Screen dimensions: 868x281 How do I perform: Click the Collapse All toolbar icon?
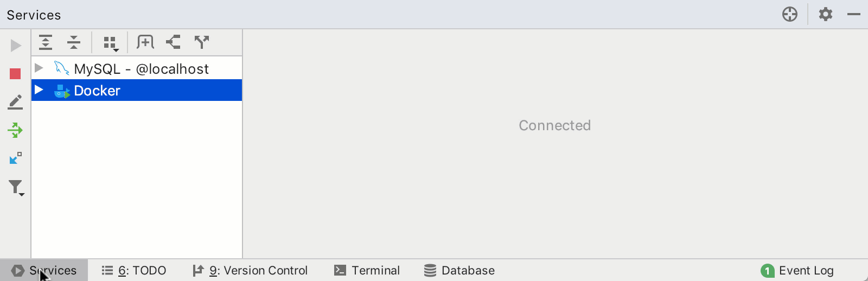click(74, 42)
